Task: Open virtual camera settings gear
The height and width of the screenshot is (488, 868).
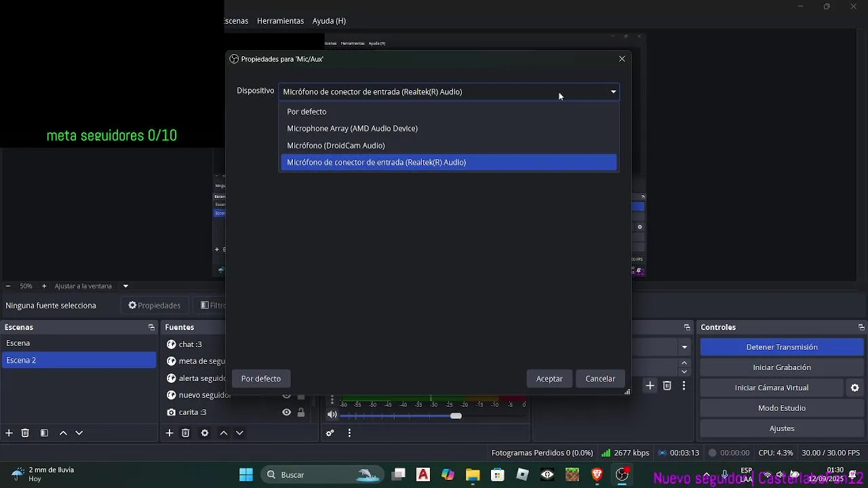Action: click(855, 388)
